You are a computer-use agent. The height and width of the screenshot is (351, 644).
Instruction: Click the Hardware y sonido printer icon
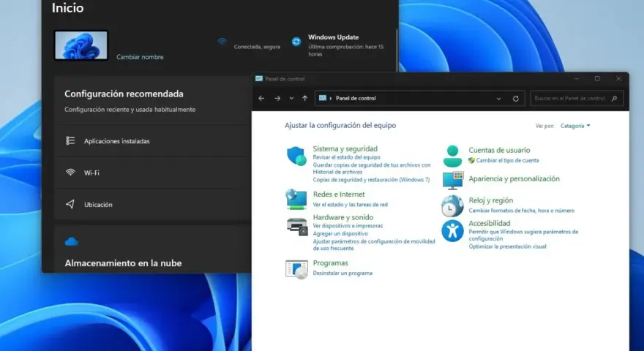click(297, 226)
